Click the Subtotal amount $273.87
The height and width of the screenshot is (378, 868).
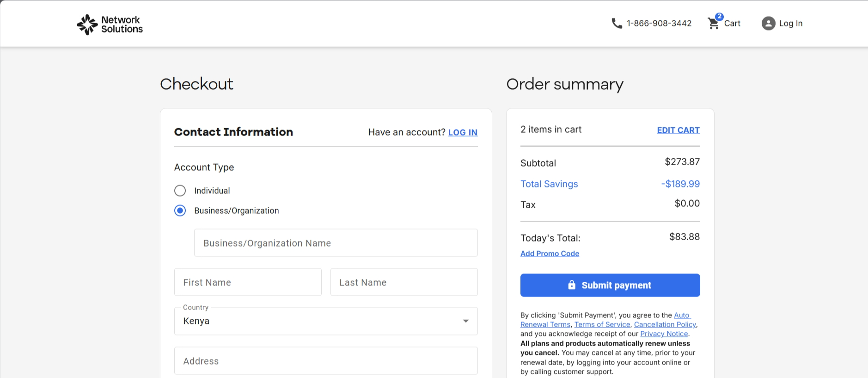coord(682,162)
